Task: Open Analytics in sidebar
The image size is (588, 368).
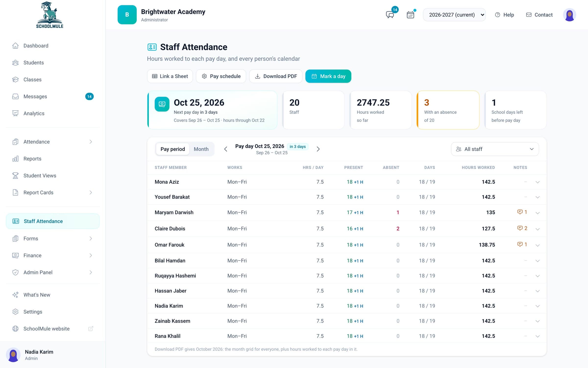Action: [53, 113]
